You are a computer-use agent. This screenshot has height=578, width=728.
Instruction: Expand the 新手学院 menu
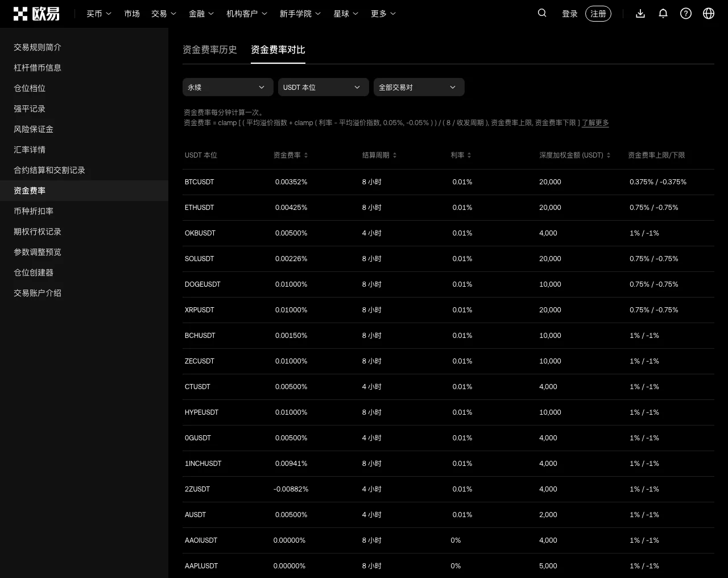(300, 14)
